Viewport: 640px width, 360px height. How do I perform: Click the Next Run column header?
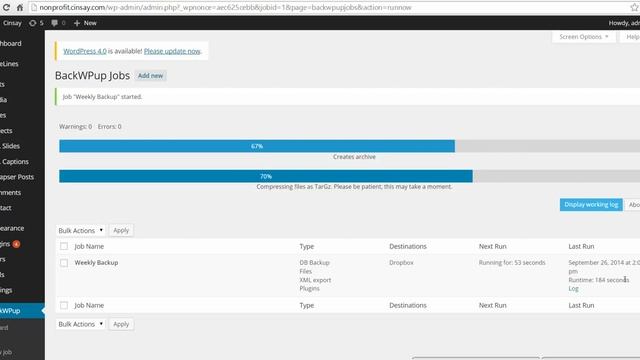coord(493,247)
